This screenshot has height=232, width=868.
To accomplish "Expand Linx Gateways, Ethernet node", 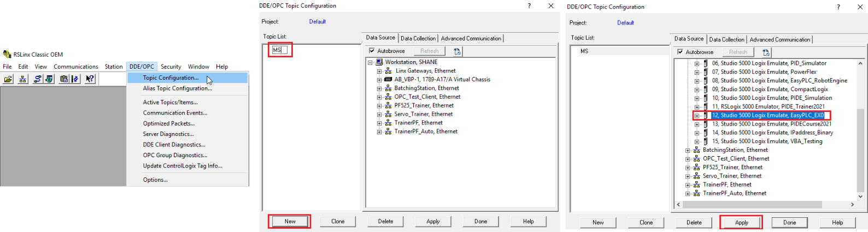I will 379,72.
